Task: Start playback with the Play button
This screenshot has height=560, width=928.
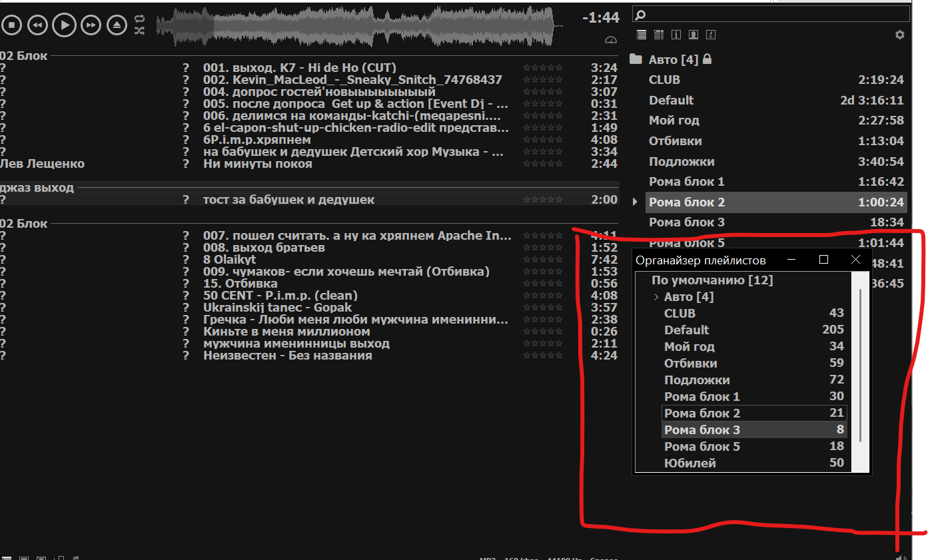Action: [x=64, y=25]
